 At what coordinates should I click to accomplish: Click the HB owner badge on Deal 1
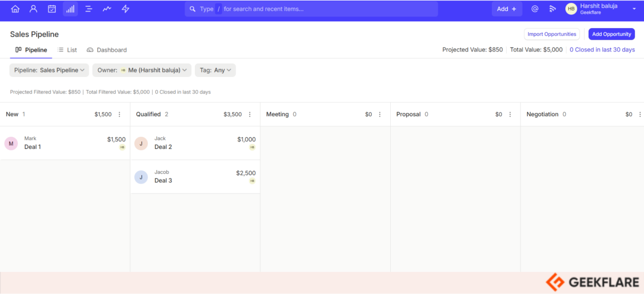pos(122,147)
